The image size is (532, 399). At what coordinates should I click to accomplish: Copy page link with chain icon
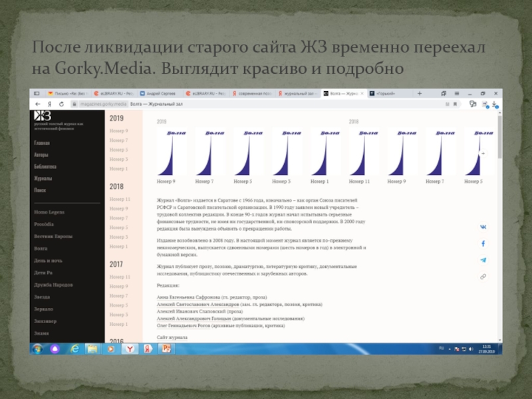click(483, 277)
